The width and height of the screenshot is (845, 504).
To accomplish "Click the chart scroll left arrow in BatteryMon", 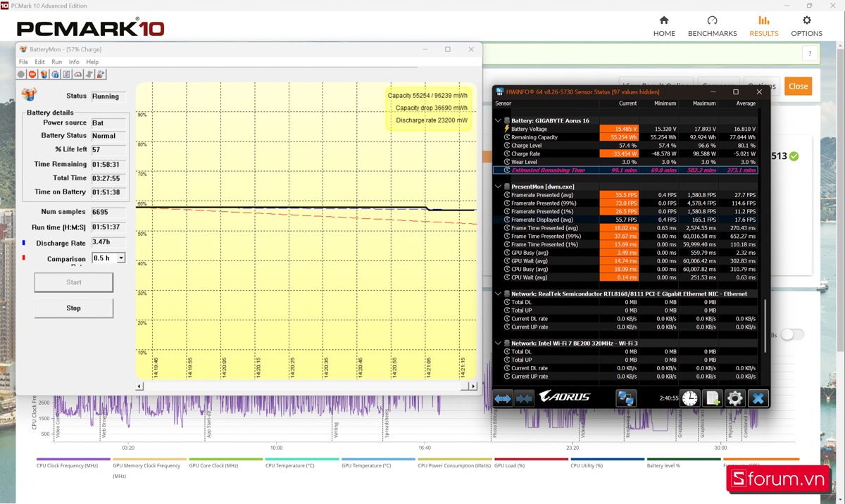I will point(139,386).
